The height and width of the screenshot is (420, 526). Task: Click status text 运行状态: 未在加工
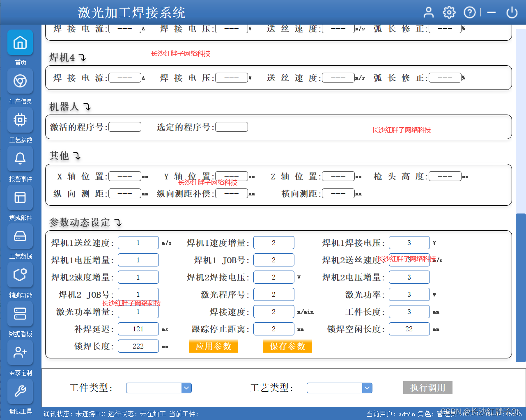(x=137, y=414)
